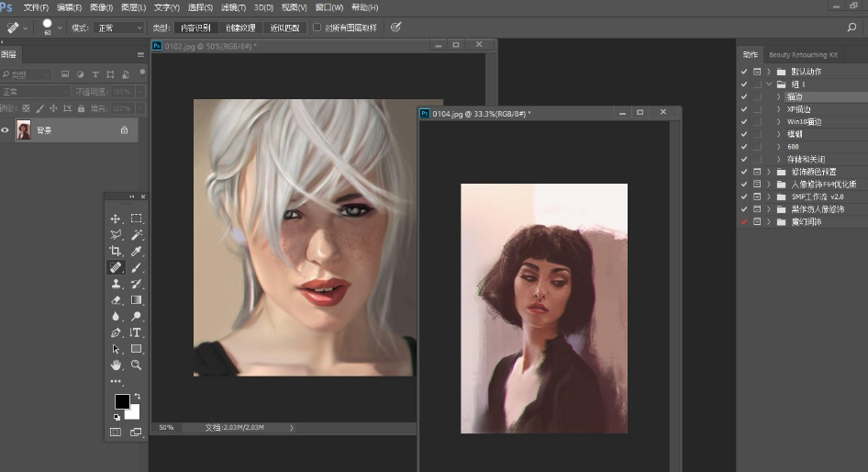Select the Horizontal Type tool
The height and width of the screenshot is (472, 868).
coord(136,332)
